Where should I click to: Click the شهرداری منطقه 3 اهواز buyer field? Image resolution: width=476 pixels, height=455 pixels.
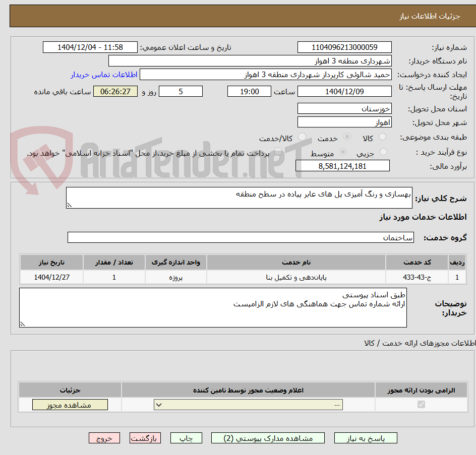coord(250,61)
